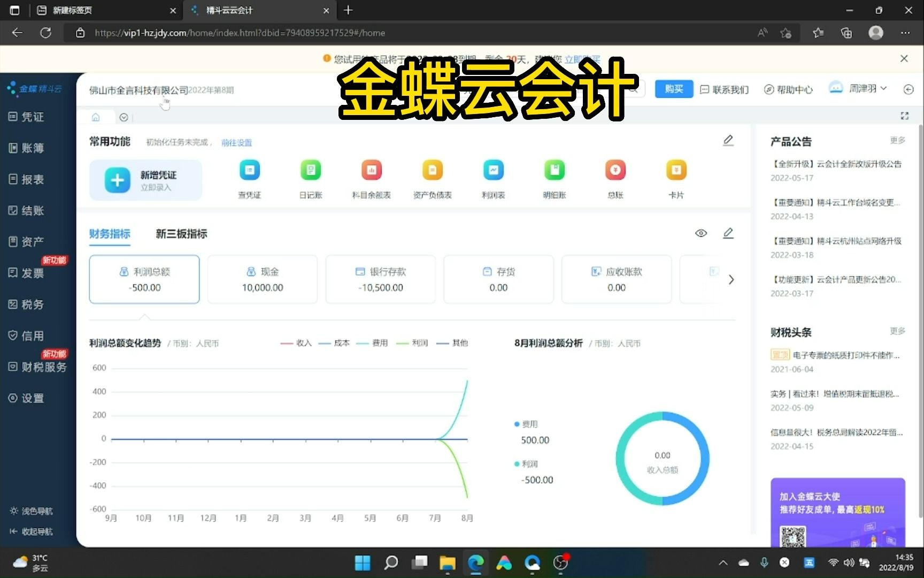The height and width of the screenshot is (578, 924).
Task: Select the 存货 indicator card
Action: pos(499,279)
